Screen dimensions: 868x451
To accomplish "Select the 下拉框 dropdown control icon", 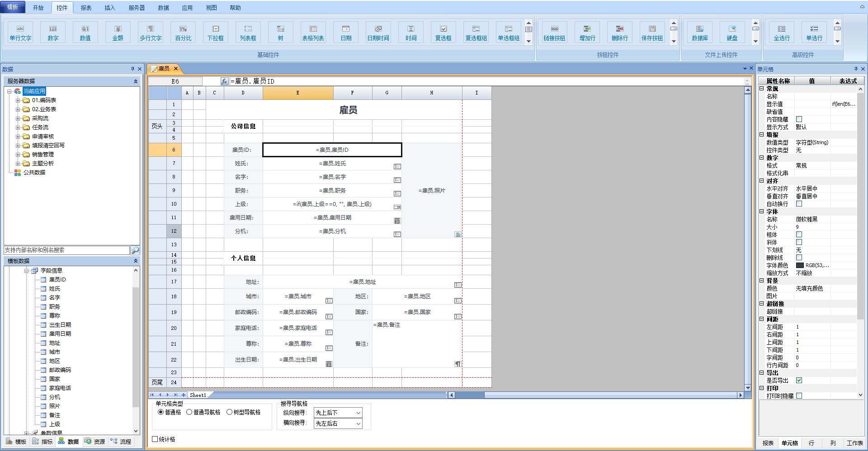I will point(215,32).
